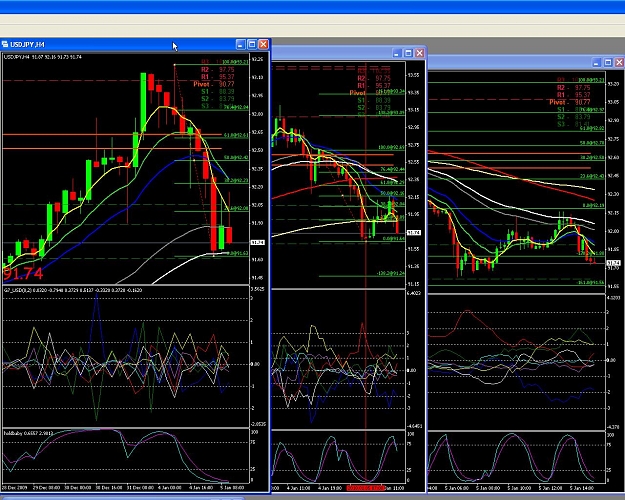Click S2 83.79 in the USDJPY,H4 window

(x=217, y=99)
